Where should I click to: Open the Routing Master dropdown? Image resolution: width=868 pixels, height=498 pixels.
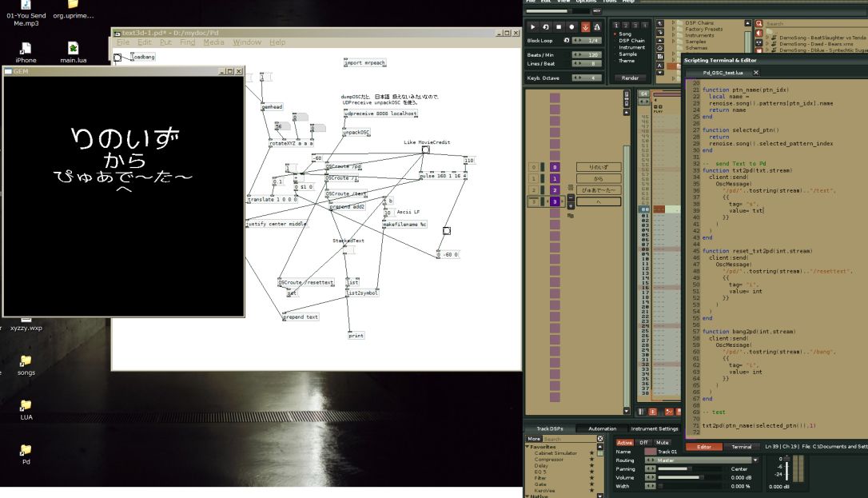tap(755, 460)
